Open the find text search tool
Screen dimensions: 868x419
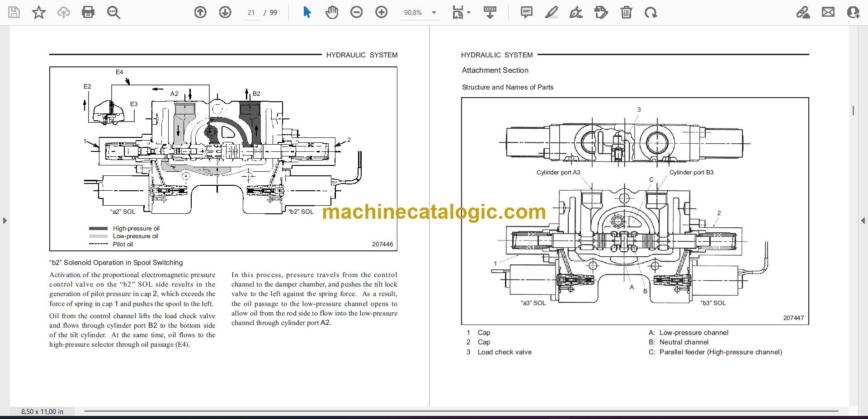point(113,12)
